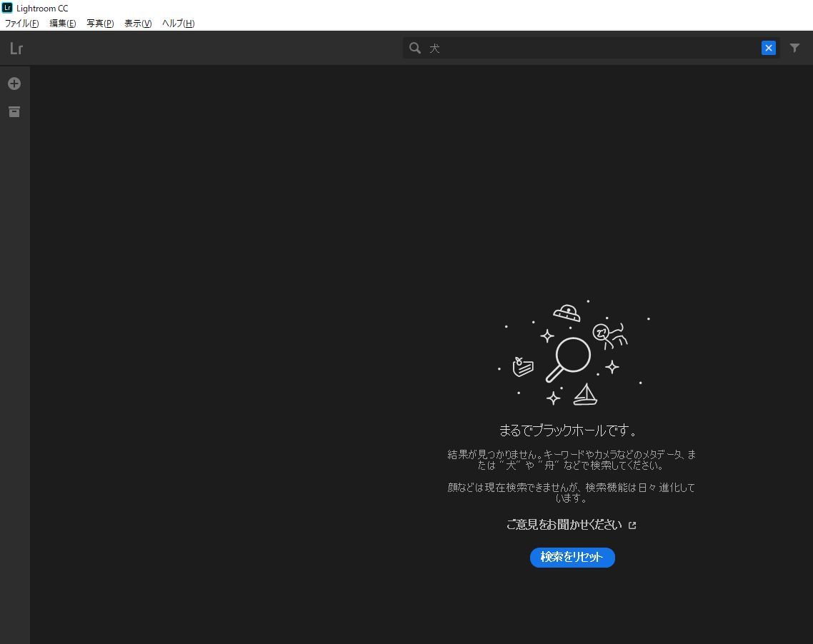Click the Lr logo in the top left
The image size is (813, 644).
[16, 49]
